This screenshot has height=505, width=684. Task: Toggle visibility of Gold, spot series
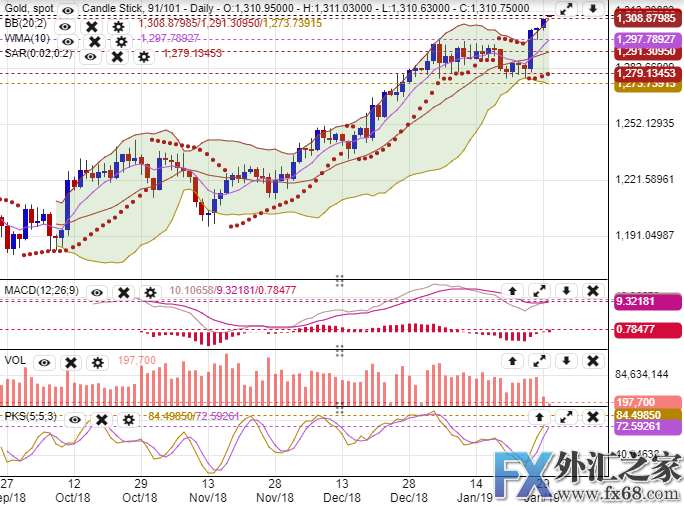click(66, 8)
